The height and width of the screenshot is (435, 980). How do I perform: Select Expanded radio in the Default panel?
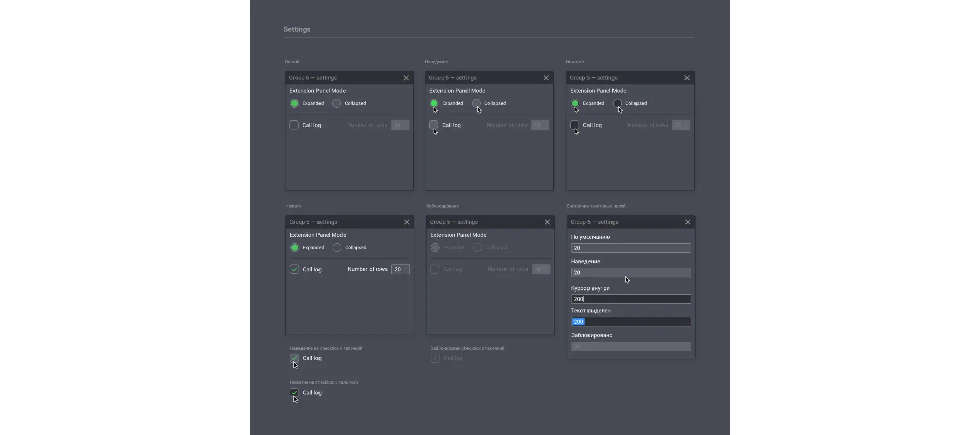point(295,103)
